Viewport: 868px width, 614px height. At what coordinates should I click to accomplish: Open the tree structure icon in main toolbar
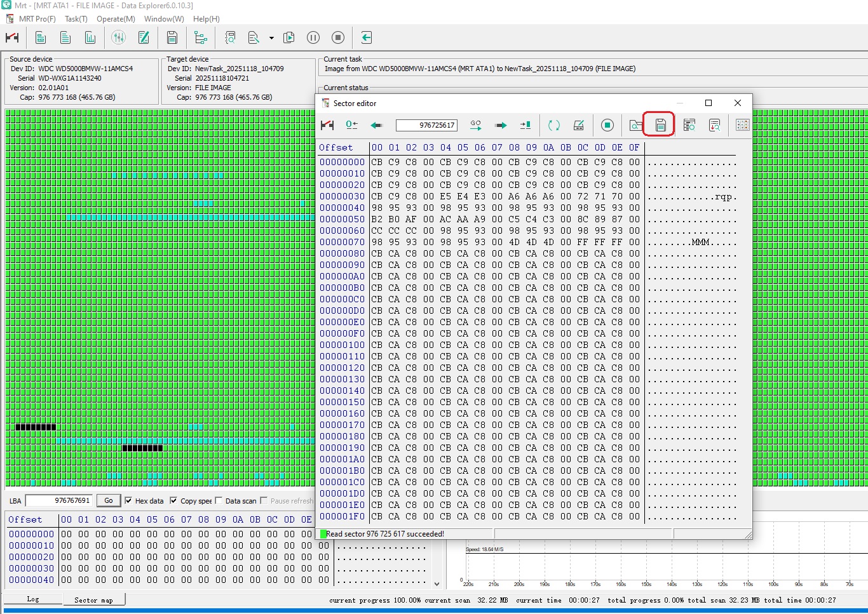[x=200, y=37]
